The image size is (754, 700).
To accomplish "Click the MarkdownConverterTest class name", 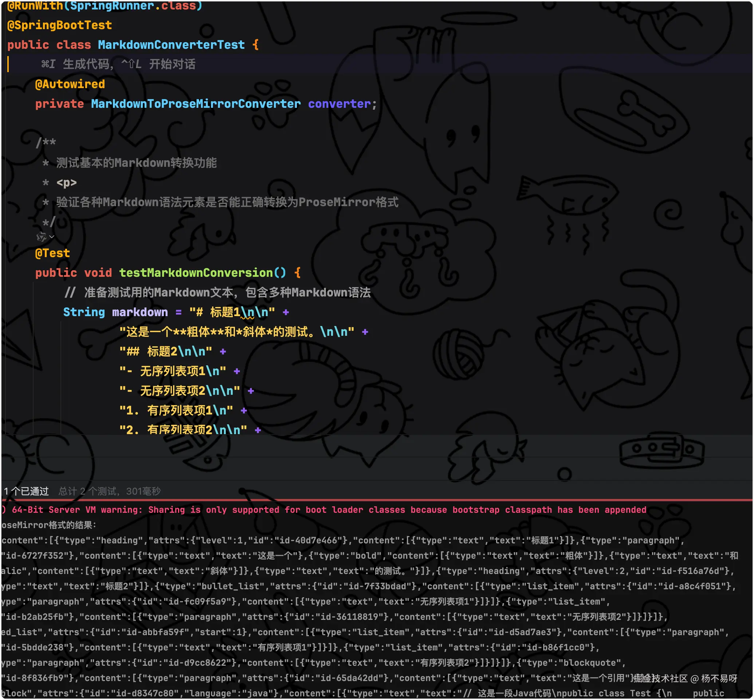I will [171, 45].
